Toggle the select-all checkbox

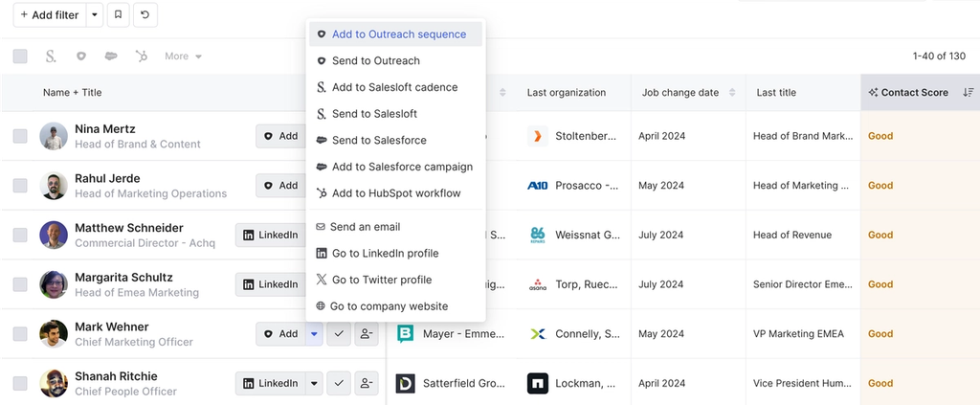point(20,56)
